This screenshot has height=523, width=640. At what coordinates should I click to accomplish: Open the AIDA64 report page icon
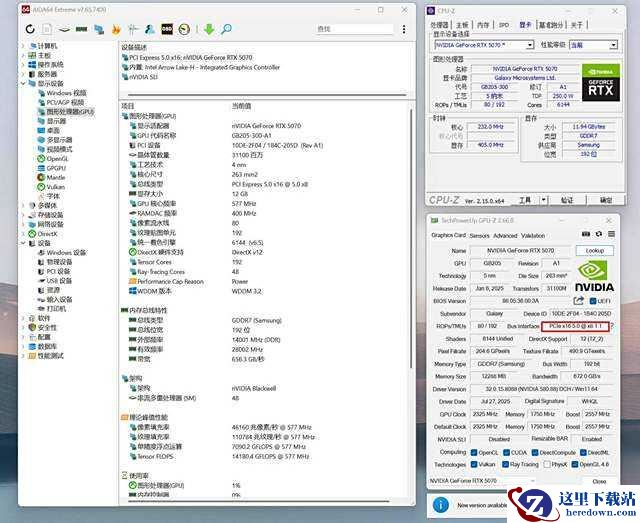click(x=47, y=29)
